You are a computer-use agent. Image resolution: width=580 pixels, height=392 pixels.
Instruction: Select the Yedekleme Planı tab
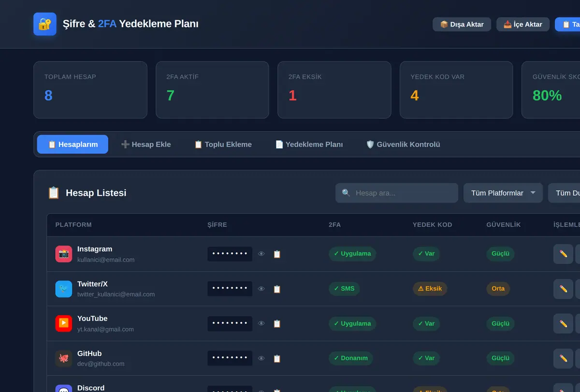[x=309, y=144]
